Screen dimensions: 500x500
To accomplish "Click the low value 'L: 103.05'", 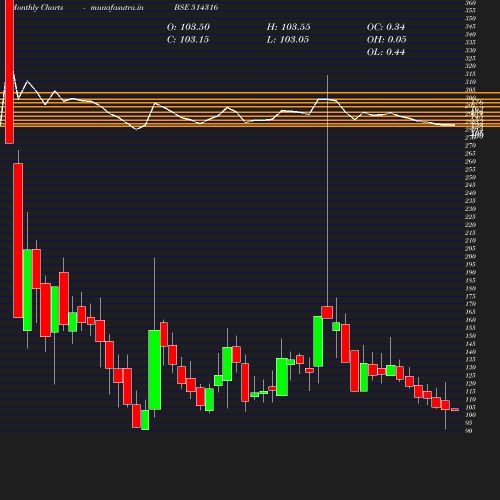I will (288, 40).
